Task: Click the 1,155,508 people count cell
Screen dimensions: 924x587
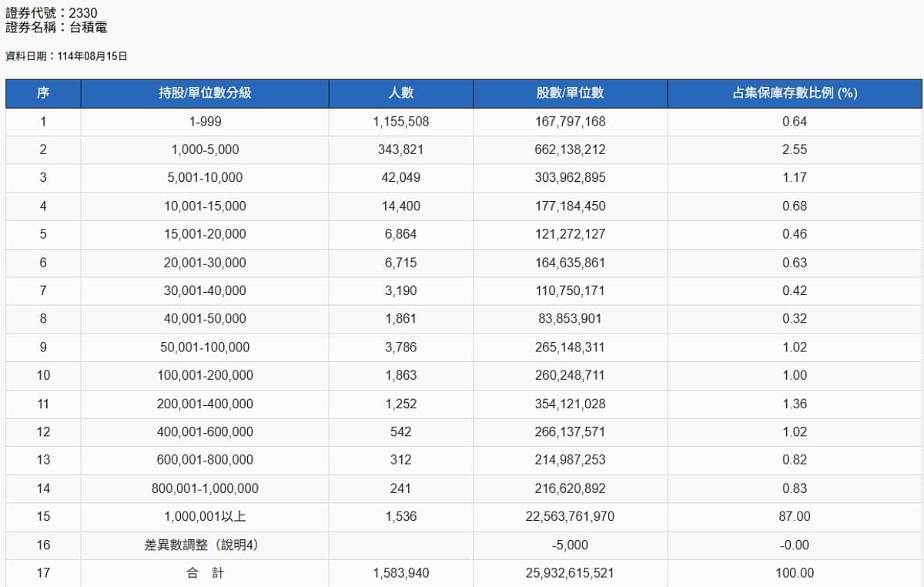Action: coord(400,122)
